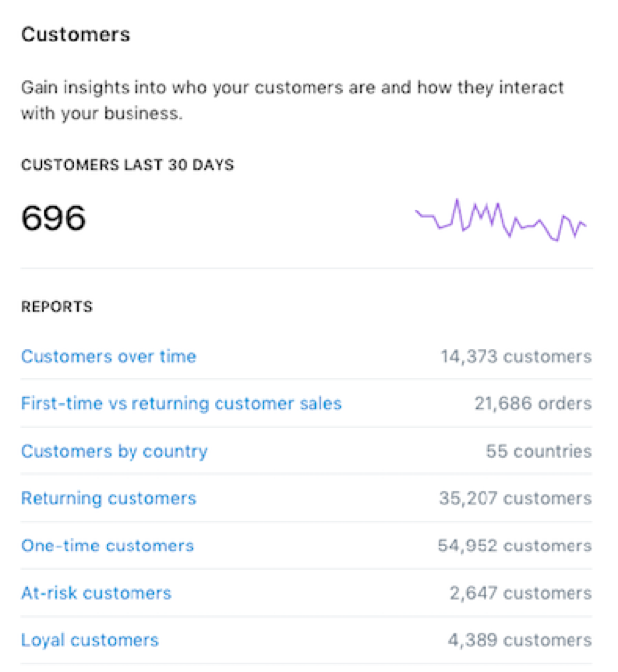The height and width of the screenshot is (672, 618).
Task: View the Loyal customers report
Action: (90, 641)
